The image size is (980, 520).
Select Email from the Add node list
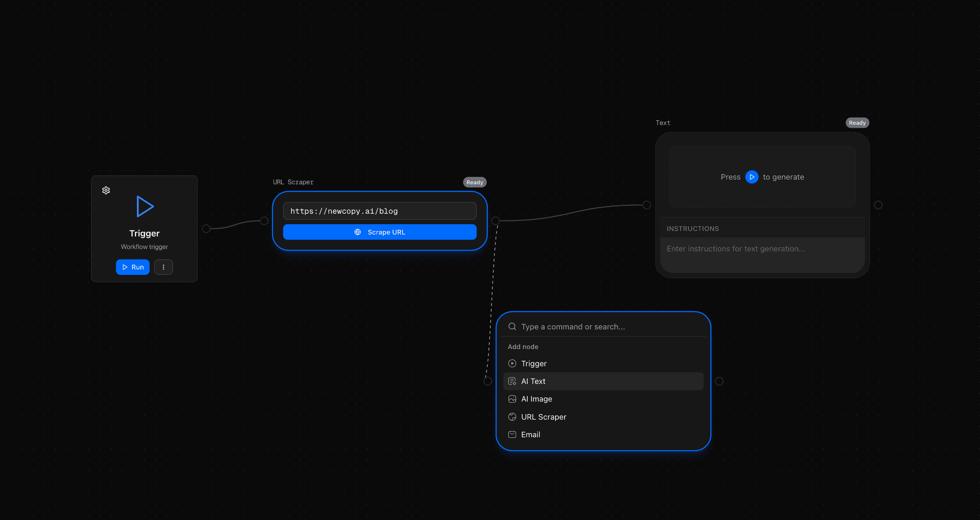pos(603,435)
